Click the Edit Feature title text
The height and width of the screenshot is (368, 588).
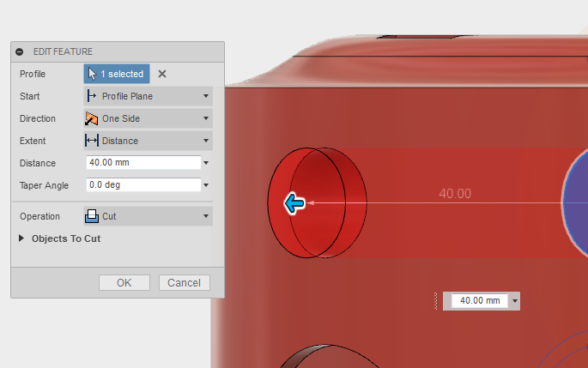(63, 51)
